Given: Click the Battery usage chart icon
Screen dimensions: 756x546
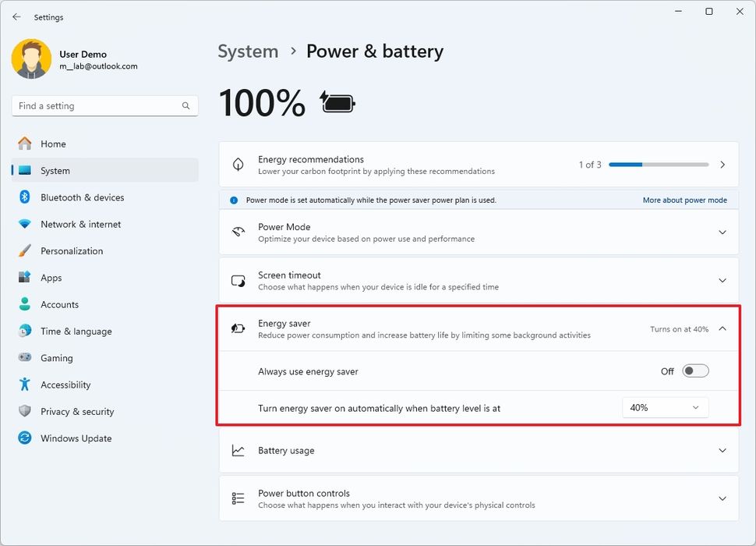Looking at the screenshot, I should tap(238, 450).
